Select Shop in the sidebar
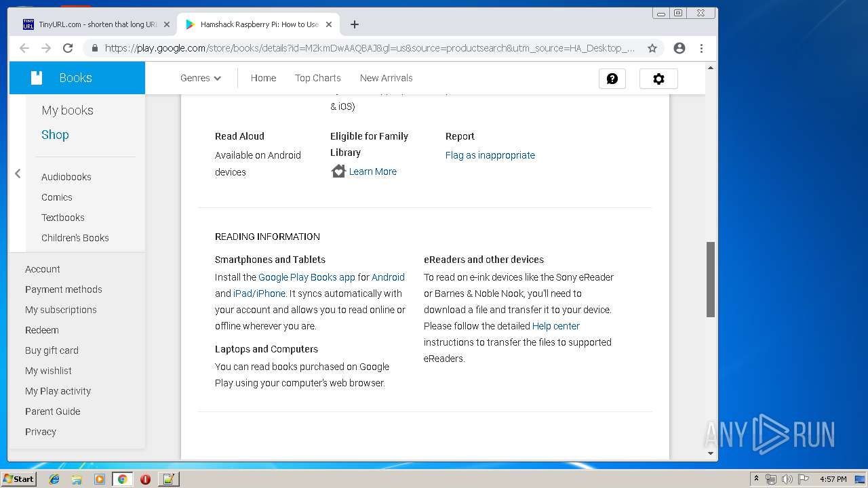 click(x=55, y=135)
